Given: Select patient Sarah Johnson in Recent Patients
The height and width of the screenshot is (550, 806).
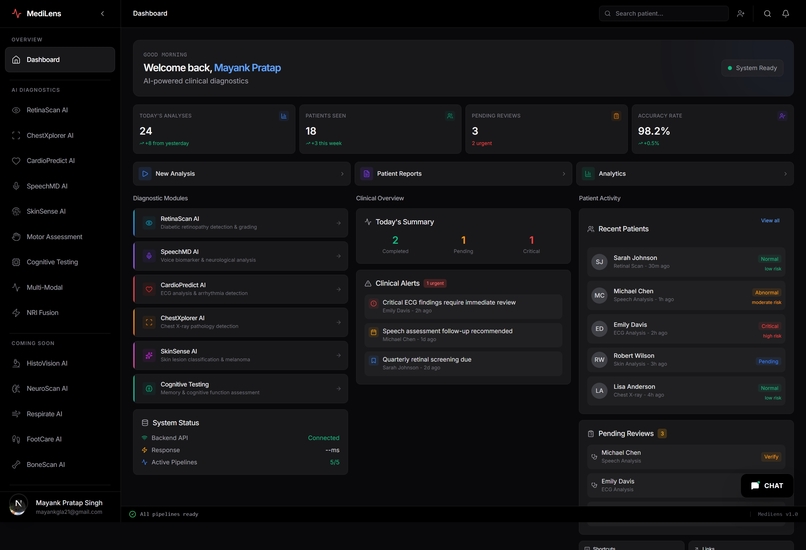Looking at the screenshot, I should [x=686, y=262].
